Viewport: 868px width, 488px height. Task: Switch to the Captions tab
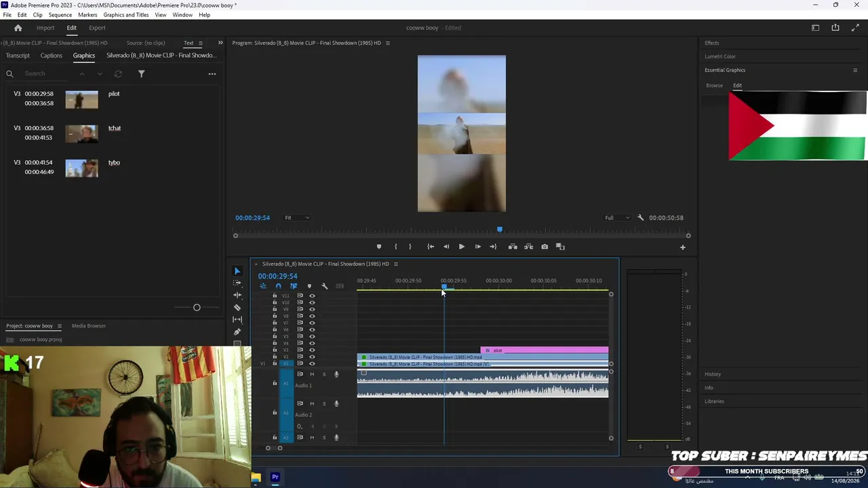tap(52, 56)
